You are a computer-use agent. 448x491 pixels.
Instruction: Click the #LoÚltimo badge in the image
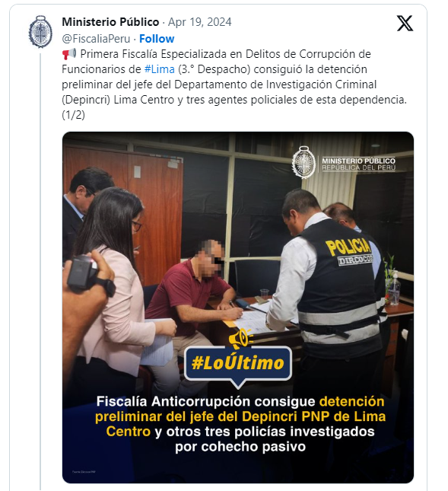[238, 363]
